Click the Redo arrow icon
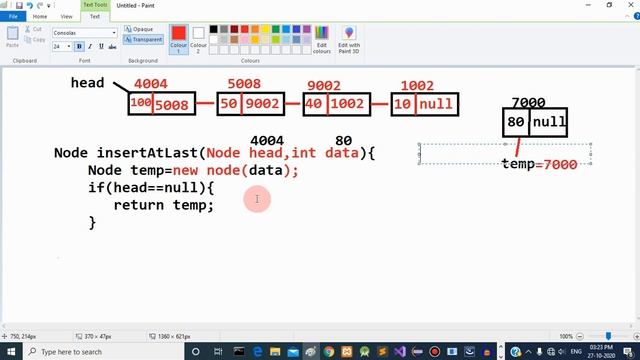This screenshot has width=640, height=360. point(40,6)
